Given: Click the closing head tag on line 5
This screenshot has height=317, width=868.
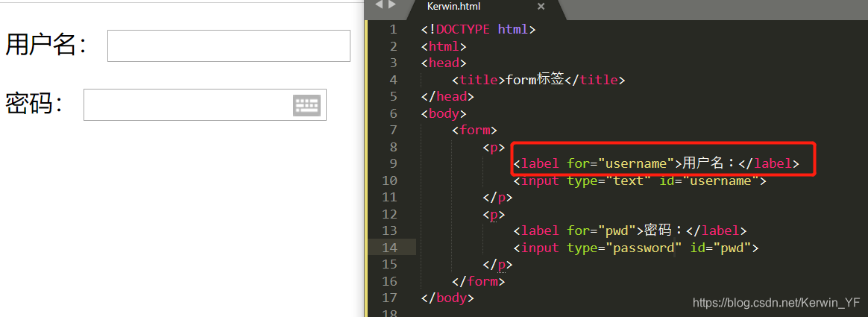Looking at the screenshot, I should click(447, 96).
